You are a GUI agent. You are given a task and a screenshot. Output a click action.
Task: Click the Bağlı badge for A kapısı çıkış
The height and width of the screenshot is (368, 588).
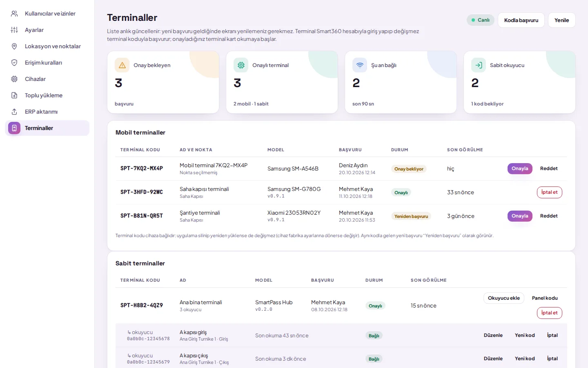click(x=374, y=359)
